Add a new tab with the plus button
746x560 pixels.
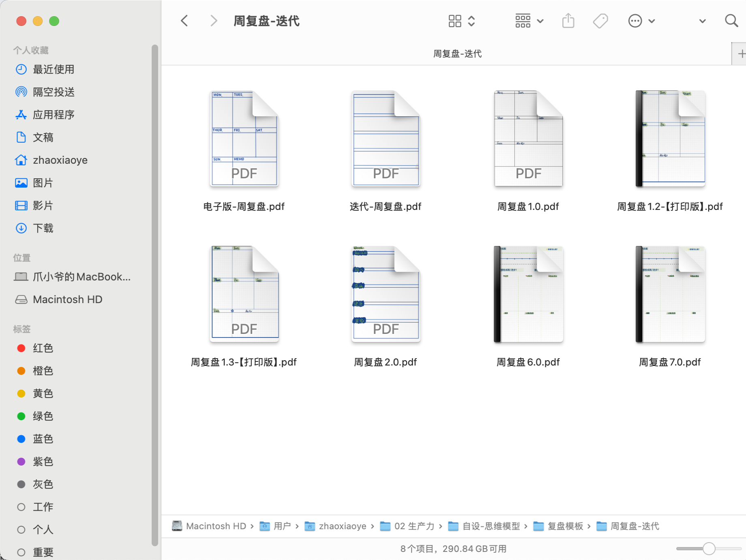click(742, 53)
